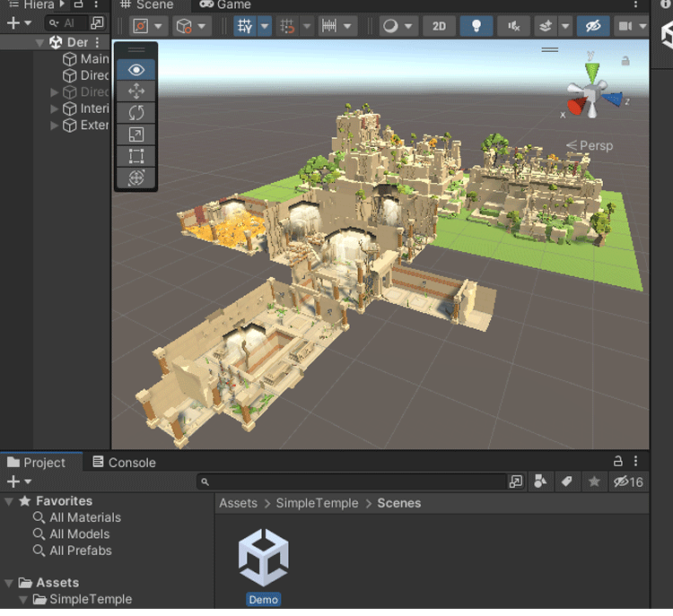Open the Project create (+) menu
Screen dimensions: 673x616
tap(19, 482)
